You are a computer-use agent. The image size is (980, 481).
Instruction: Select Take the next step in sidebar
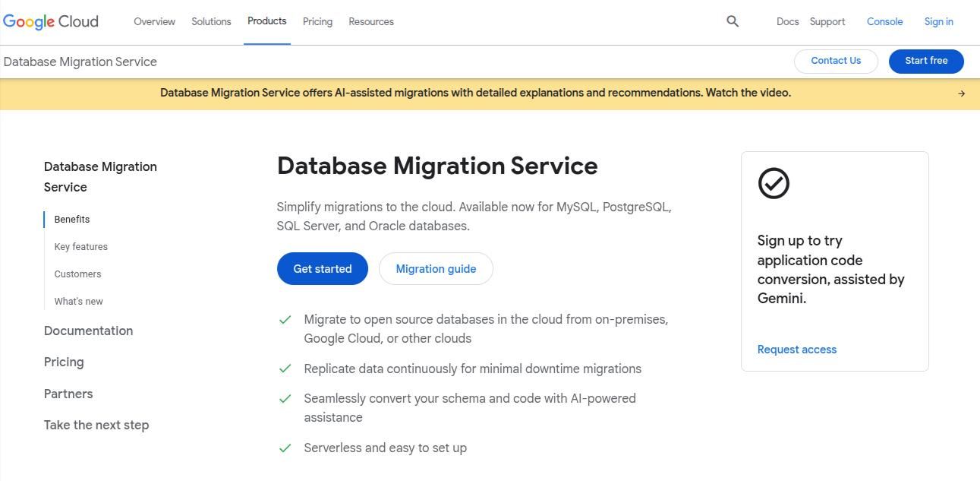pos(96,426)
